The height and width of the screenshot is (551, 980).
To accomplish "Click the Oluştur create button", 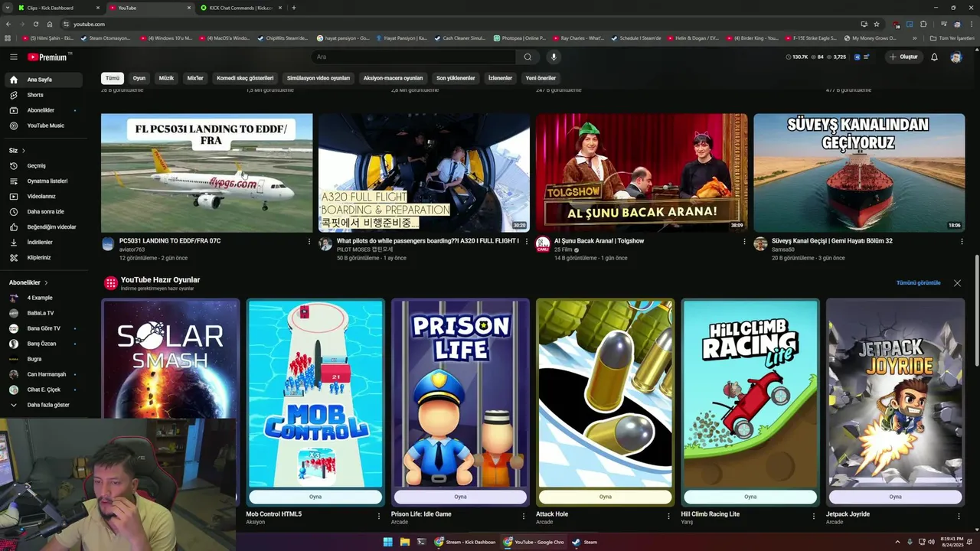I will point(903,57).
